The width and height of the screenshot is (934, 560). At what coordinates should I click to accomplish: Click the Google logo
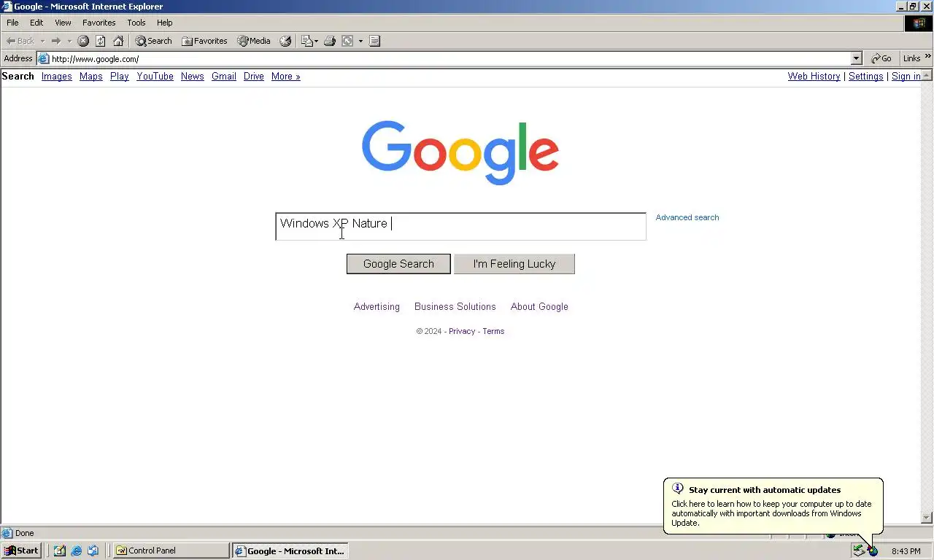[460, 152]
